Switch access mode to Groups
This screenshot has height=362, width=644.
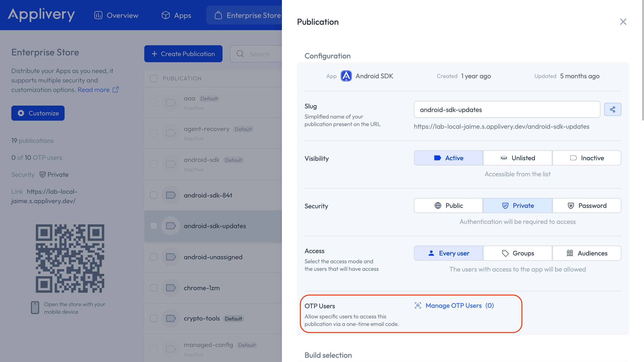(517, 253)
